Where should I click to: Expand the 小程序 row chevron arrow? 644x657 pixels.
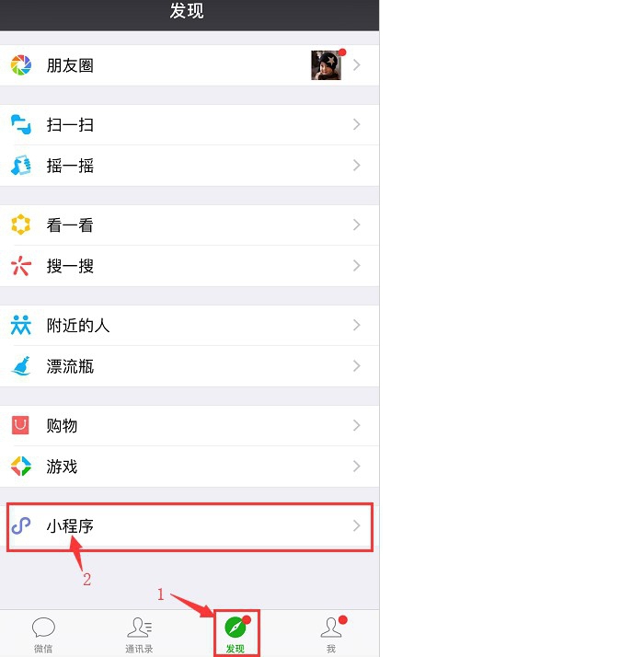pyautogui.click(x=357, y=525)
